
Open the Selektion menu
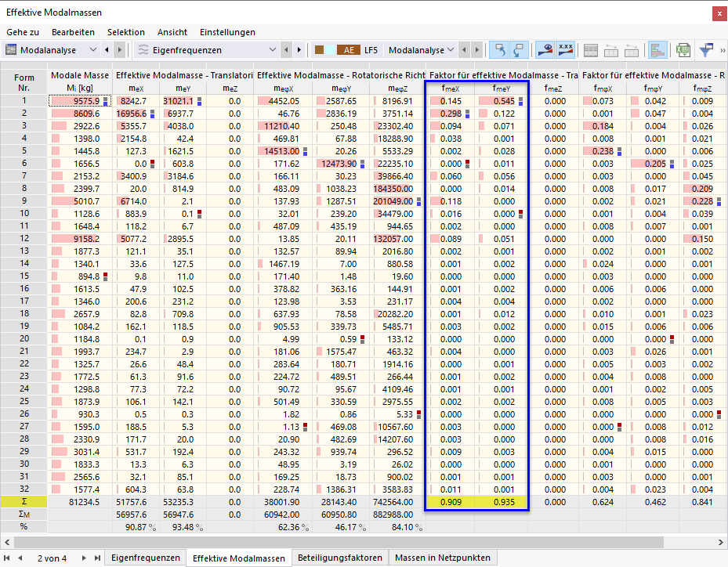(x=126, y=32)
